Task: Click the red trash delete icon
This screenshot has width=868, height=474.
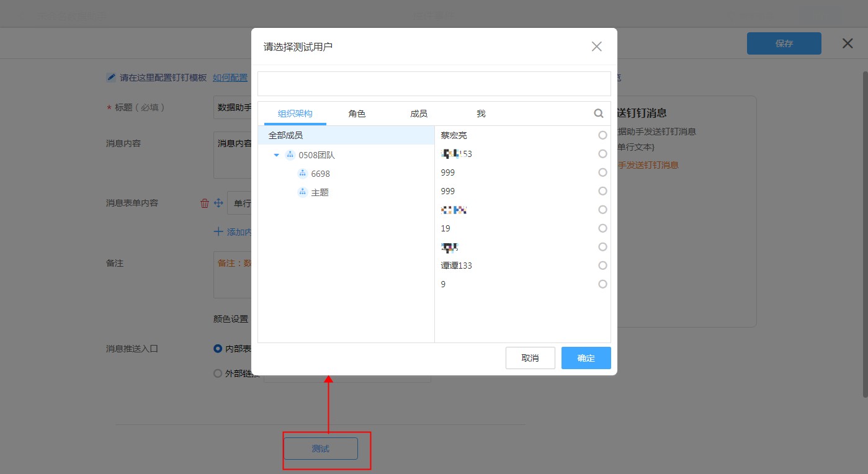Action: pos(205,203)
